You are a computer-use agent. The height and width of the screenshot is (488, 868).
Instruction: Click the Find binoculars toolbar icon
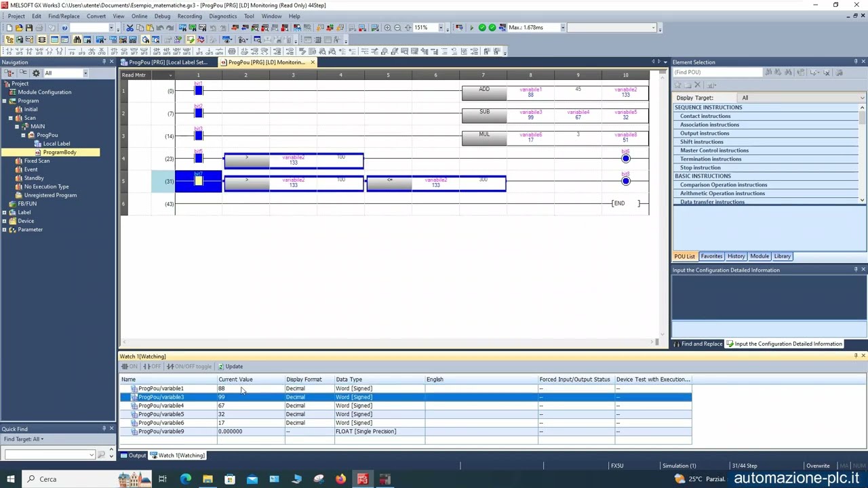(77, 39)
